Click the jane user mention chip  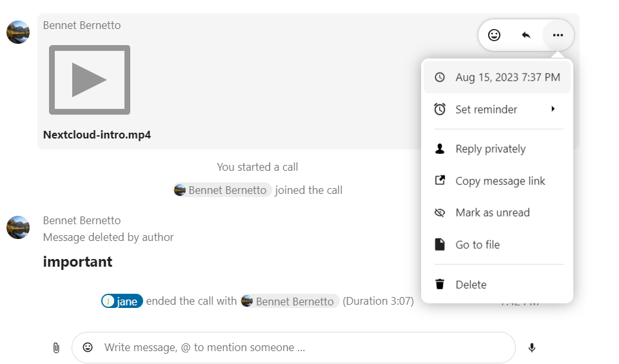pyautogui.click(x=122, y=302)
